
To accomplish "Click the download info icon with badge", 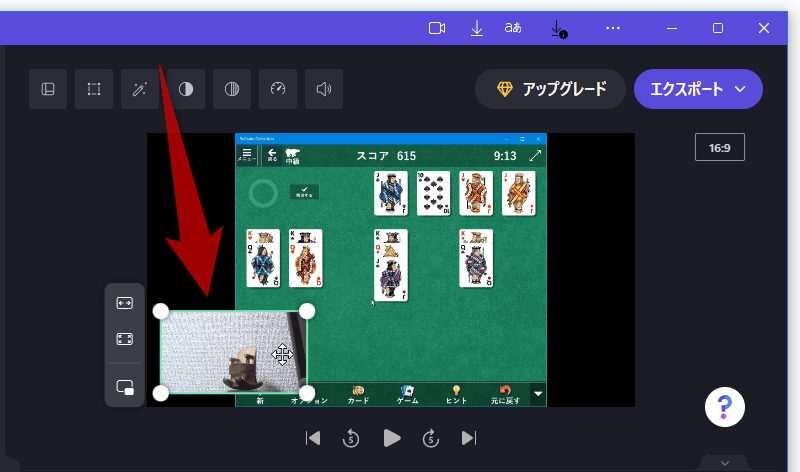I will pyautogui.click(x=559, y=29).
